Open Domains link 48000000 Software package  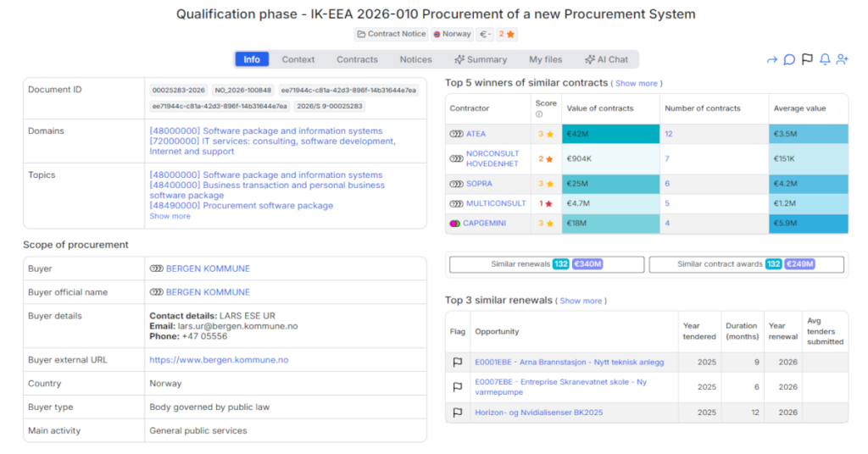tap(265, 131)
